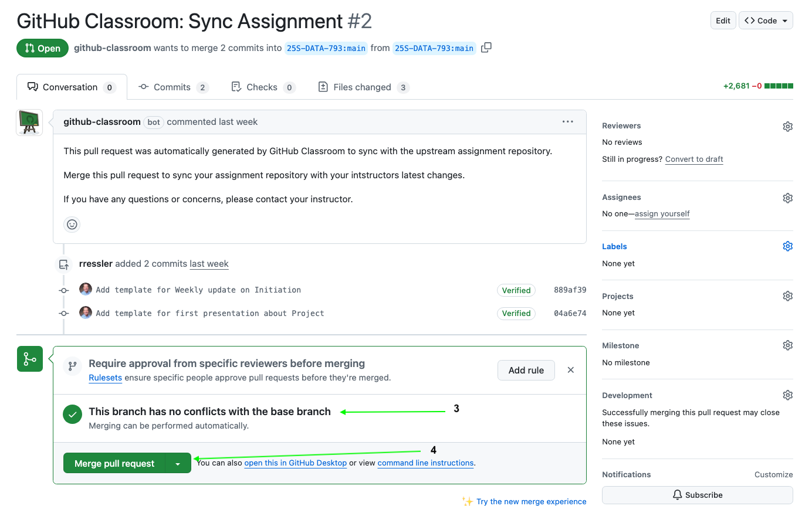Image resolution: width=812 pixels, height=506 pixels.
Task: Open commit 'Add template for Weekly update on Initiation'
Action: (198, 290)
